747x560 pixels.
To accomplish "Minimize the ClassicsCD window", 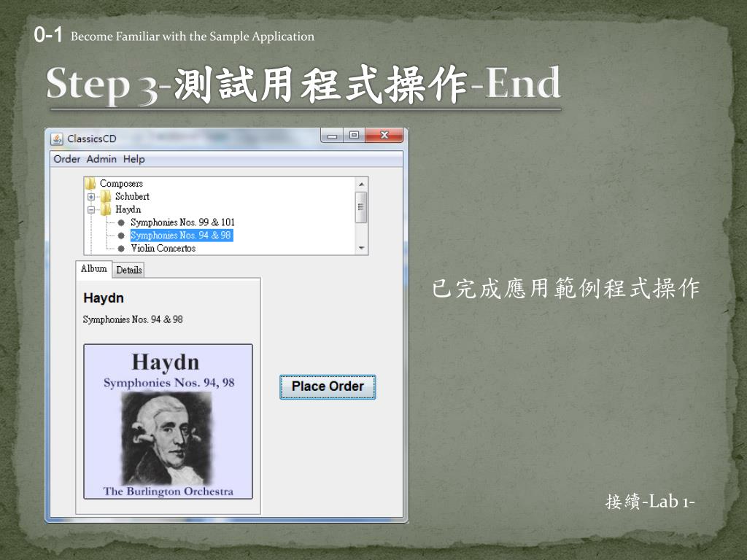I will pyautogui.click(x=332, y=136).
